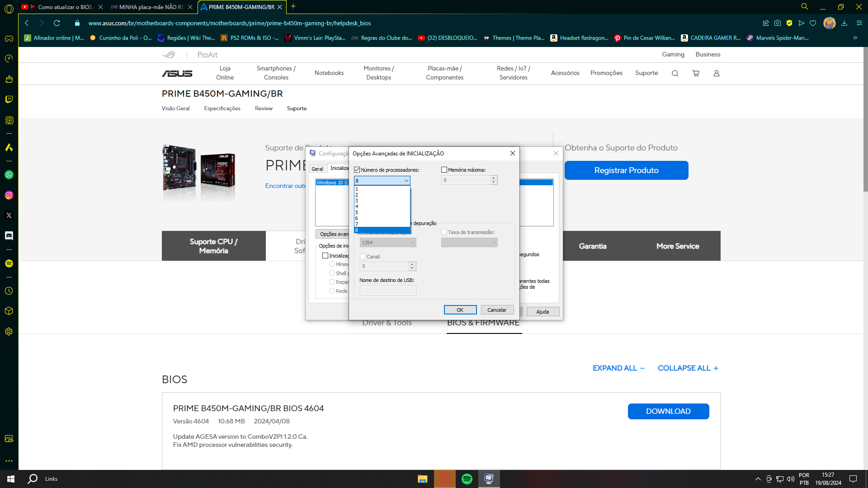
Task: Collapse all sections with COLLAPSE ALL
Action: tap(688, 368)
